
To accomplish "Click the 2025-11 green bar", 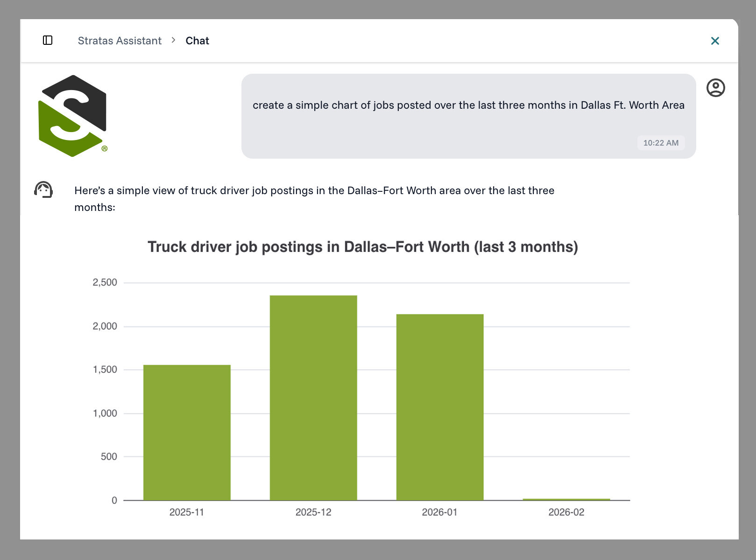I will coord(187,432).
